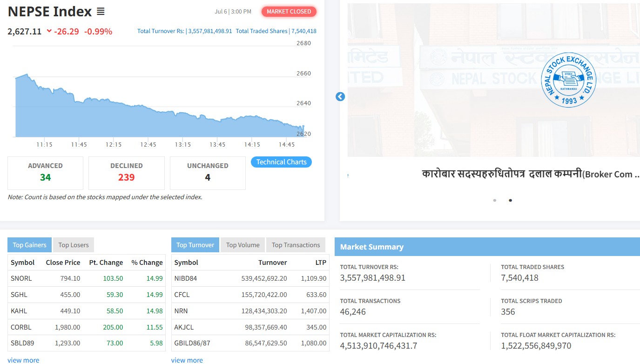Click CORBL point change 205.00
The image size is (640, 364).
[114, 327]
